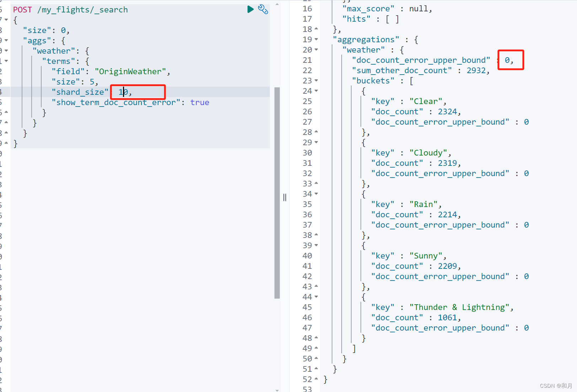Fold the Cloudy bucket at line 29
This screenshot has height=392, width=577.
tap(316, 142)
